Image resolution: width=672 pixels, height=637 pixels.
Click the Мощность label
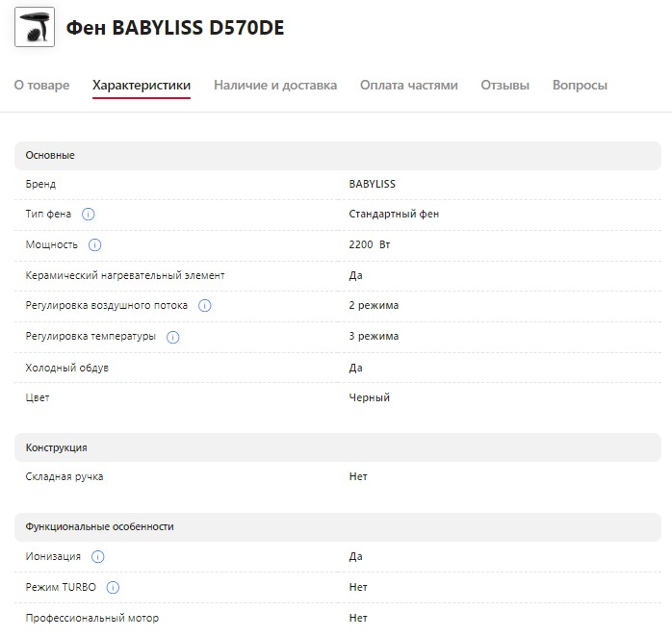[x=51, y=244]
